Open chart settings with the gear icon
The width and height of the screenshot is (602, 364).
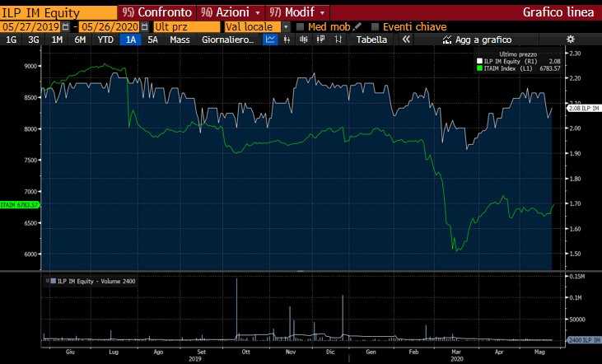click(x=571, y=40)
